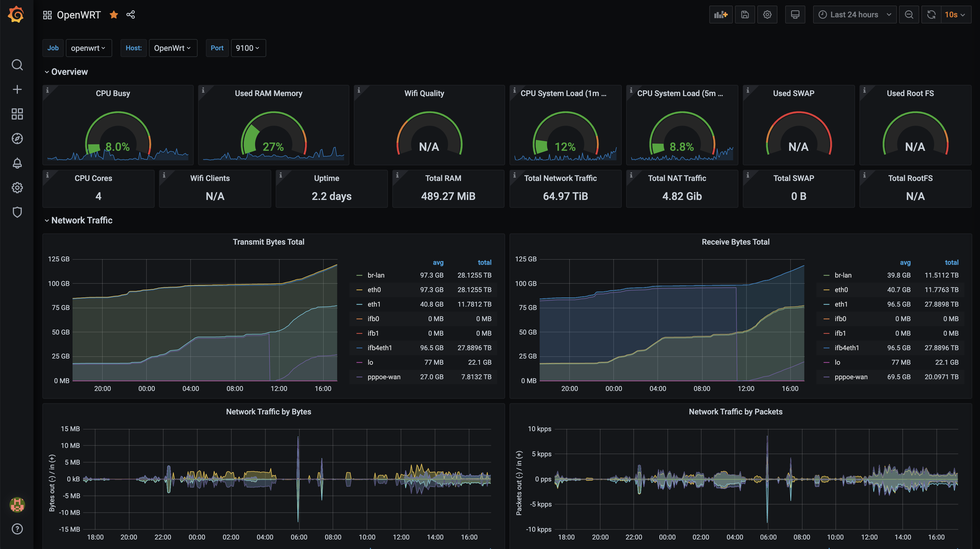Screen dimensions: 980x549
Task: Save dashboard using the floppy disk icon
Action: 744,15
